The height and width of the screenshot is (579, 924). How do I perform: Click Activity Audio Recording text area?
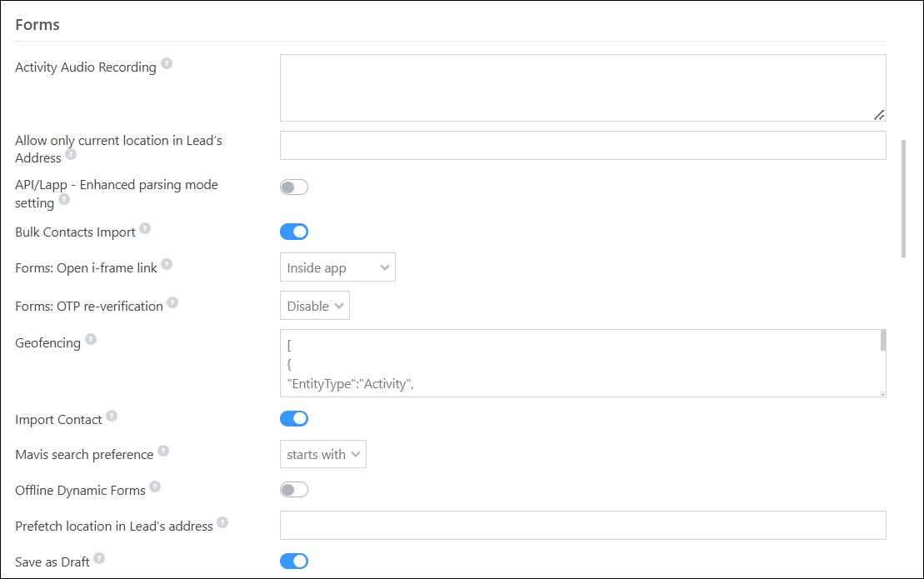(582, 88)
